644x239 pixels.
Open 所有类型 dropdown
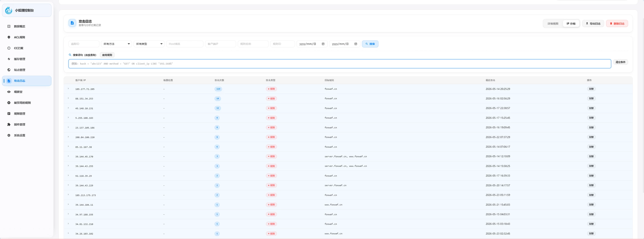149,44
